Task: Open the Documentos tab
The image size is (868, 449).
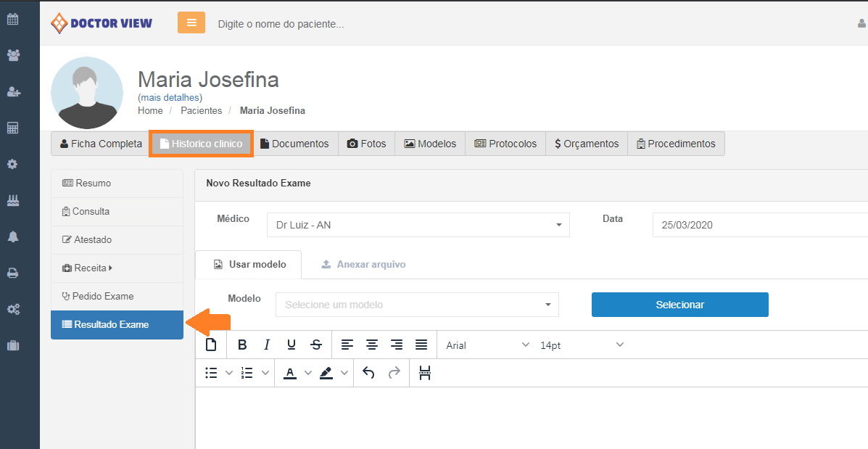Action: coord(294,144)
